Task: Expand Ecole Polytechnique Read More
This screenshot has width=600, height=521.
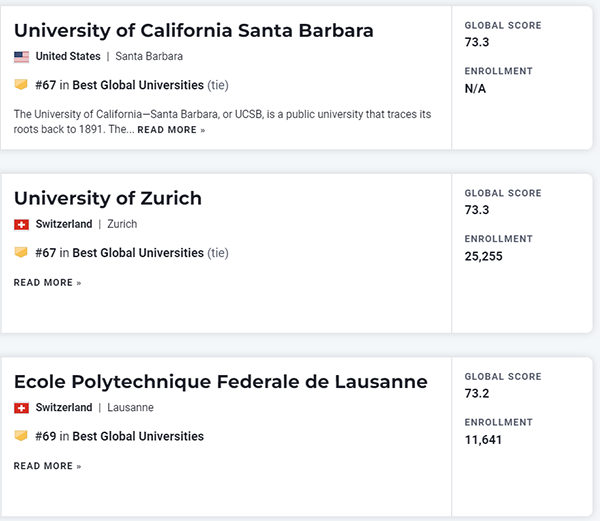Action: (47, 466)
